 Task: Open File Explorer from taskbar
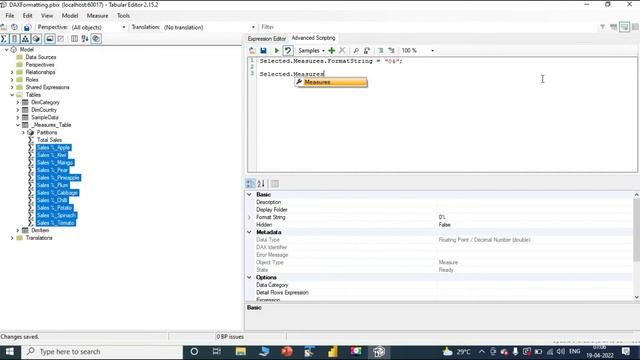click(x=240, y=352)
